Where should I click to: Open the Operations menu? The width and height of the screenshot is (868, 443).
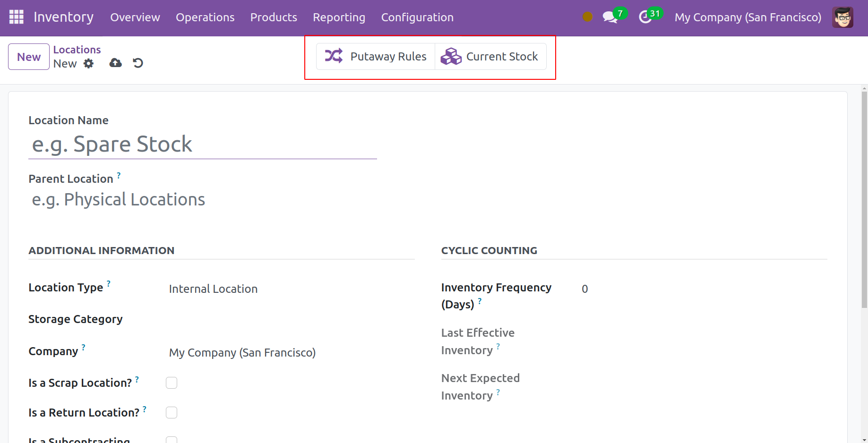[x=205, y=17]
